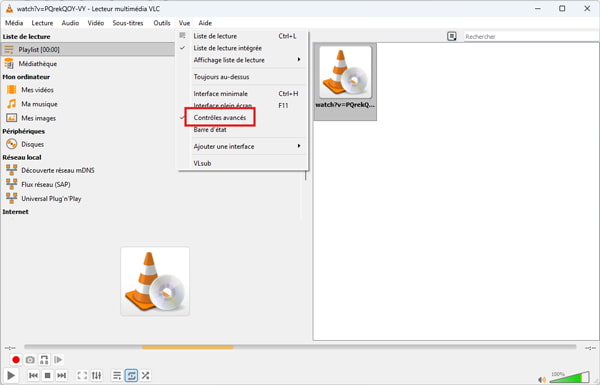The height and width of the screenshot is (385, 600).
Task: Choose Liste de lecture menu entry
Action: 243,36
